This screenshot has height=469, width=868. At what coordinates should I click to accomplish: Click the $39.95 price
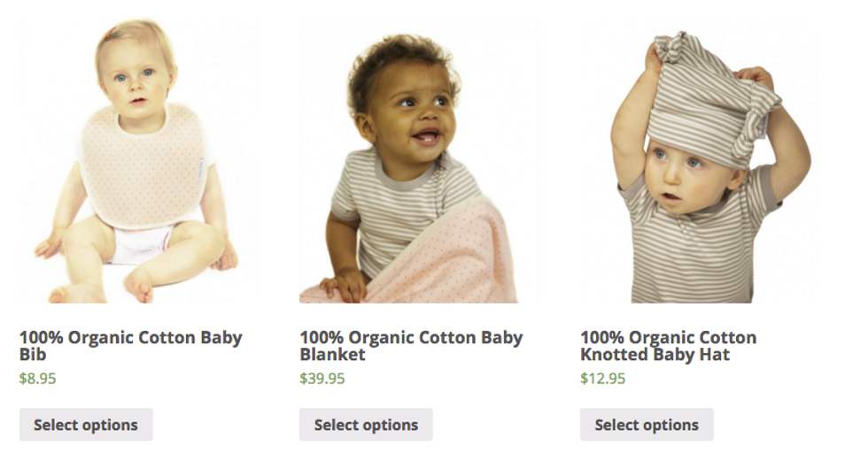tap(322, 379)
